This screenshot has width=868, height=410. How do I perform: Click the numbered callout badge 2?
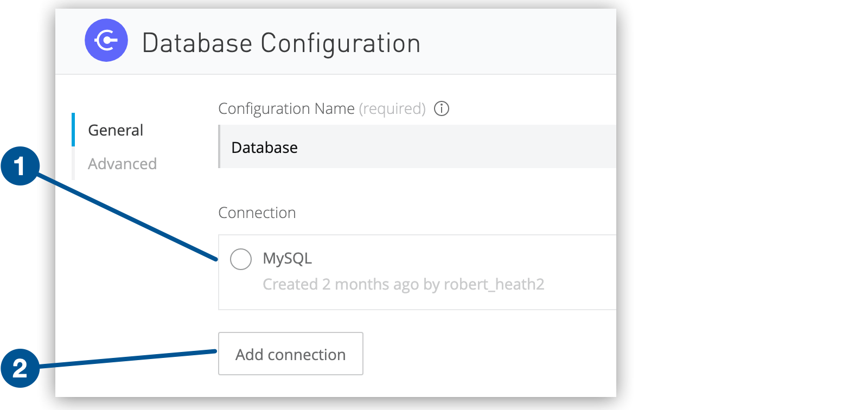pos(20,368)
